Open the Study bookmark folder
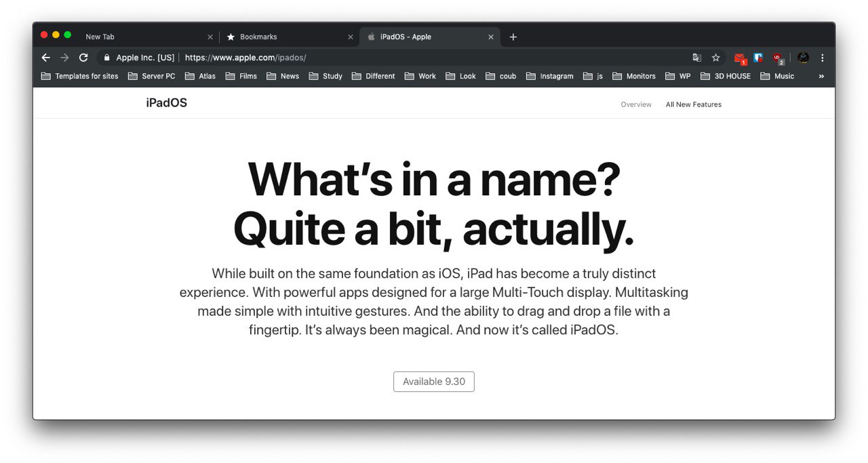 (x=325, y=76)
